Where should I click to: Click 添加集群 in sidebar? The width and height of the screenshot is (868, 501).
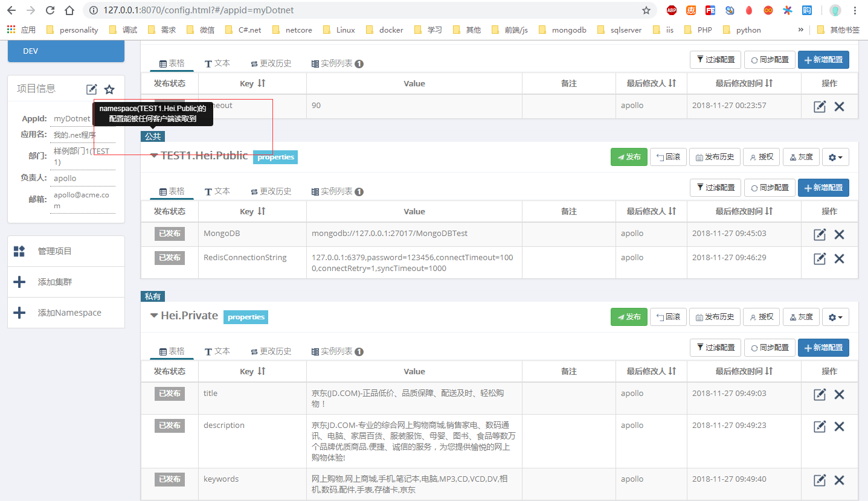[66, 282]
